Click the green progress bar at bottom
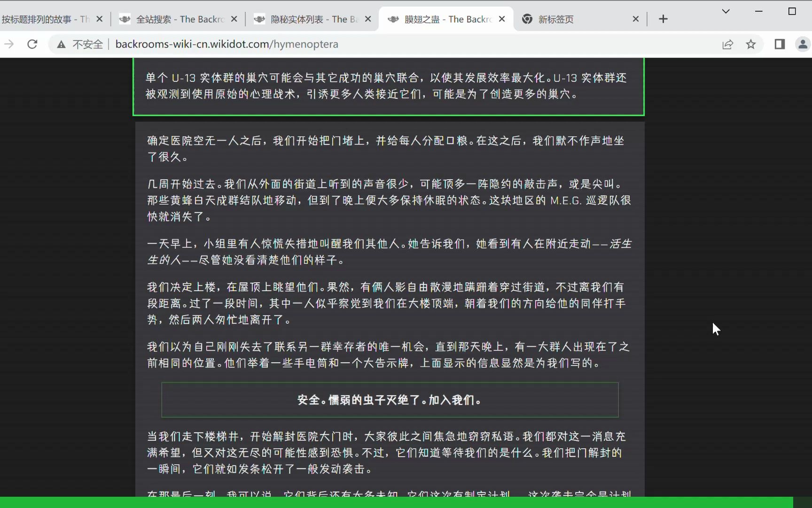The width and height of the screenshot is (812, 508). 396,502
